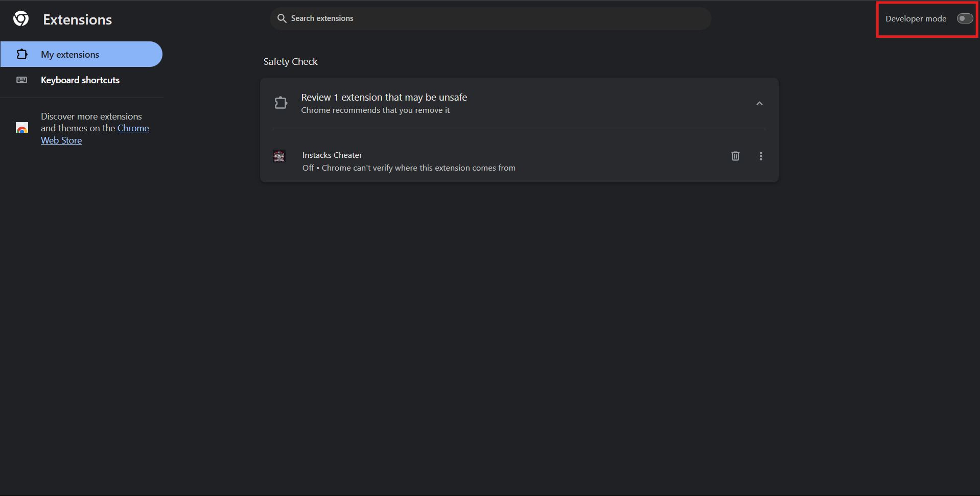Click the Instacks Cheater extension icon
Screen dimensions: 980x496
pos(279,156)
